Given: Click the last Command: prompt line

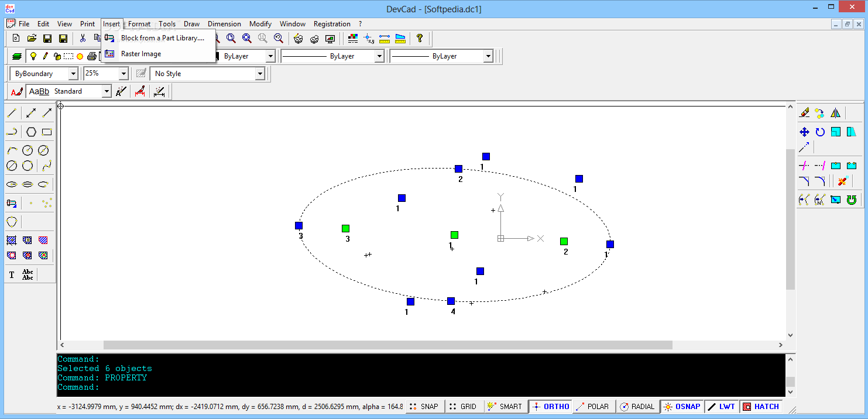Looking at the screenshot, I should [78, 387].
